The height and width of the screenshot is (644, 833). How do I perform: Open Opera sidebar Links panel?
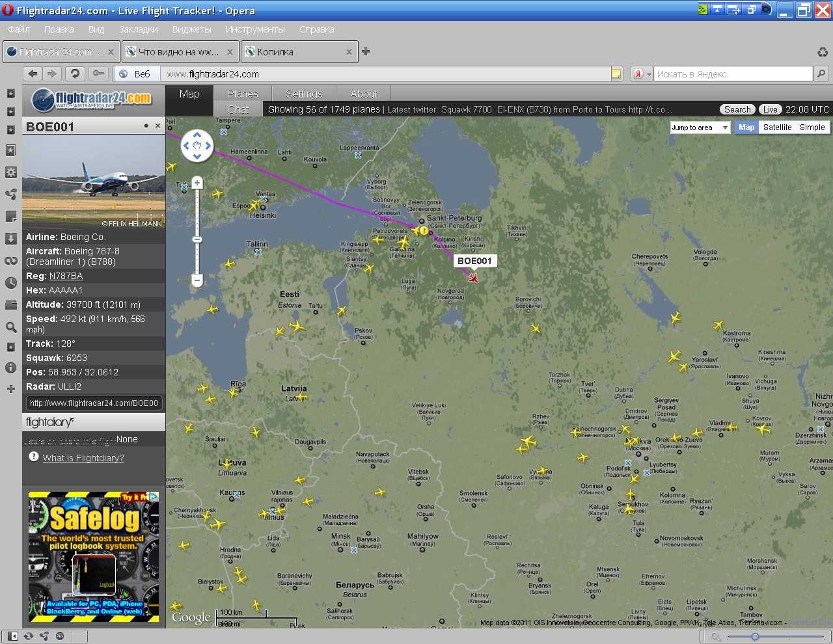[11, 260]
